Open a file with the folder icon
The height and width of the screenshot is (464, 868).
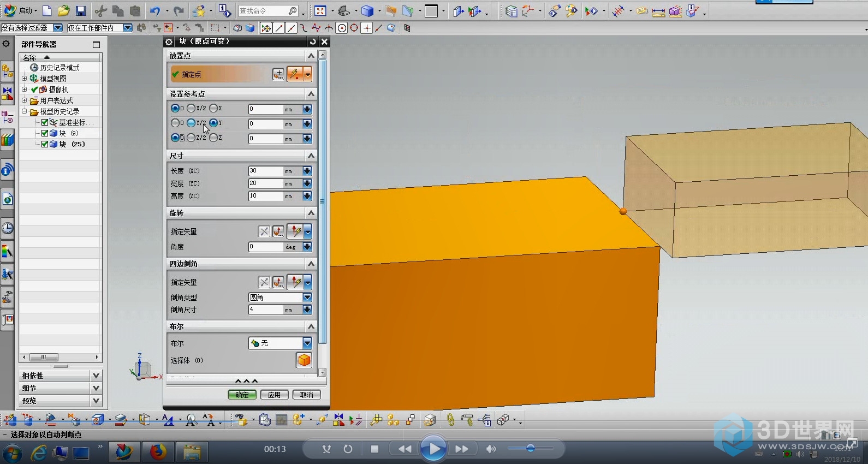click(x=64, y=11)
